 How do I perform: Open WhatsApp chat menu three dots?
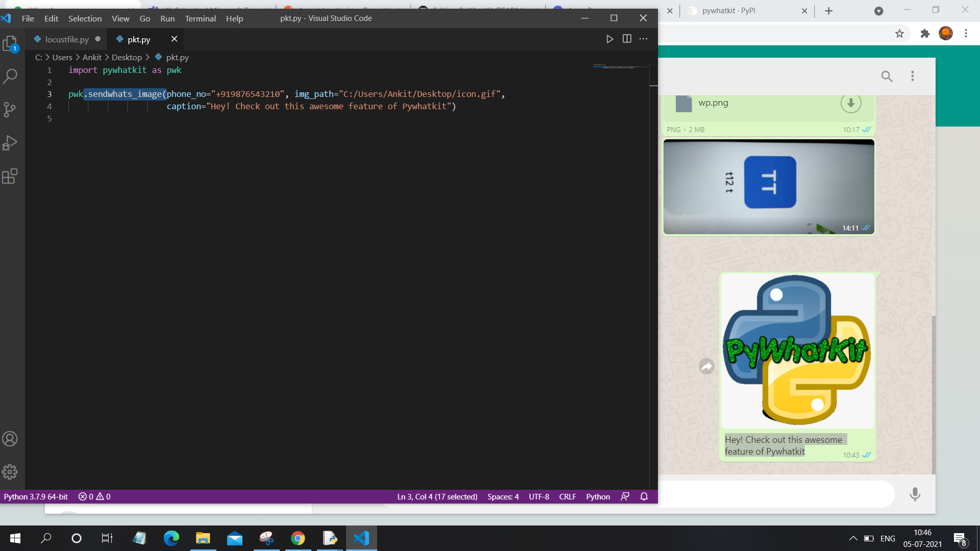(913, 76)
